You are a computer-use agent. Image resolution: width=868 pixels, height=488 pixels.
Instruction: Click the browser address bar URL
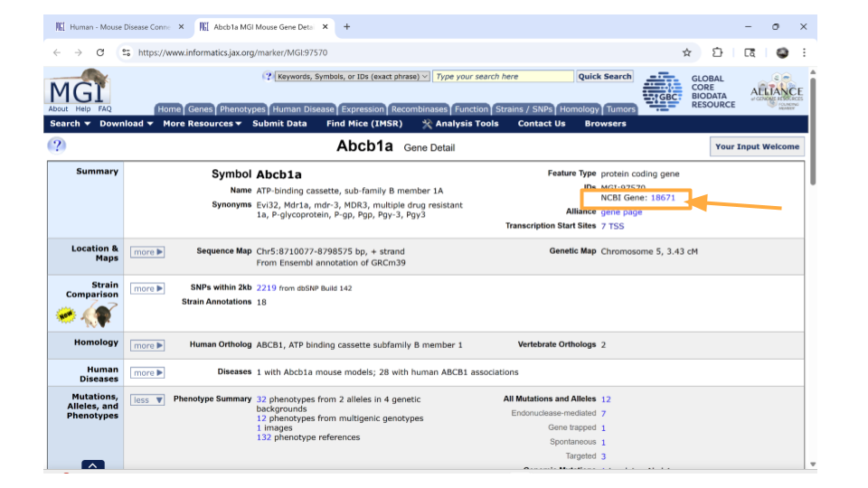(232, 52)
